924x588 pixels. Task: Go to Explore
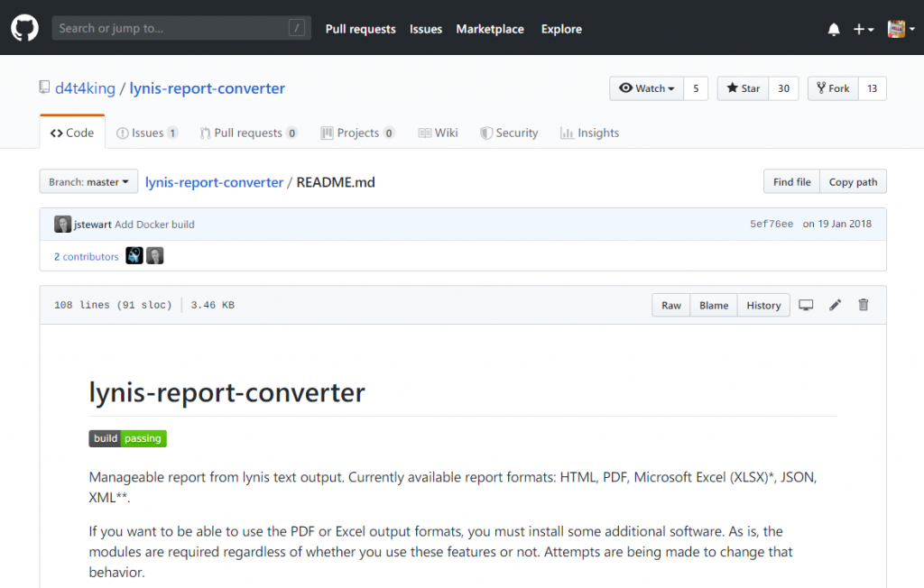click(x=561, y=29)
